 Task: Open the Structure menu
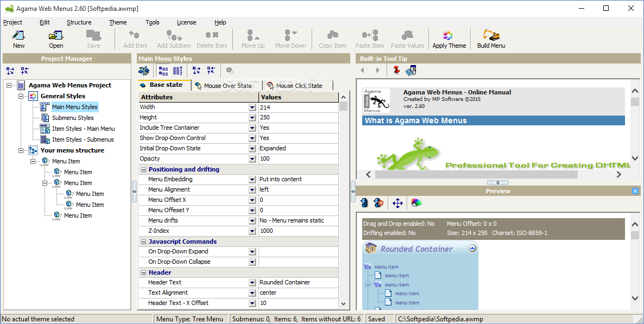[x=79, y=22]
